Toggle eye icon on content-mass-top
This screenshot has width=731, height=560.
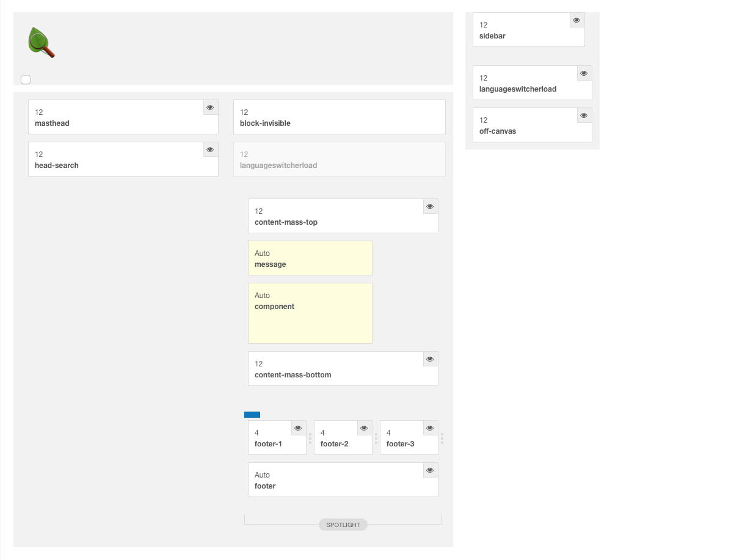point(430,206)
